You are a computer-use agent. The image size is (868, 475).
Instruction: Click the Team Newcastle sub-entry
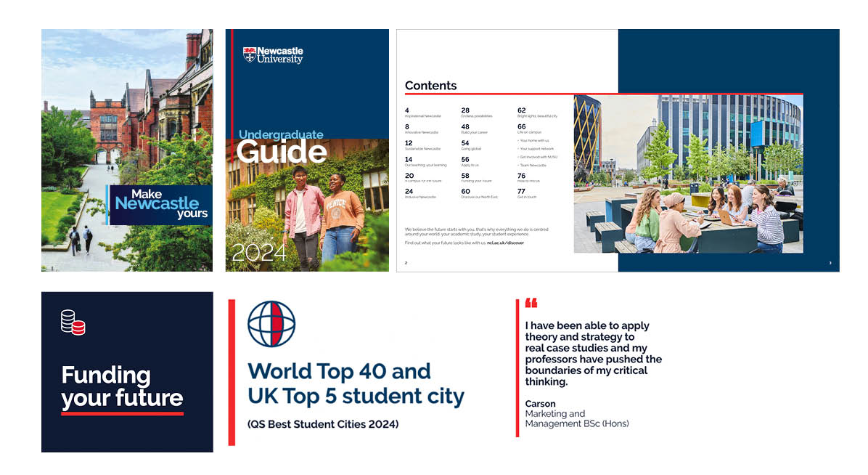click(x=532, y=165)
